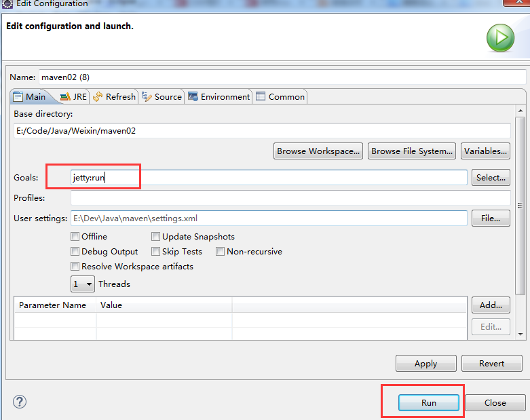Click the Name input field
530x420 pixels.
tap(282, 77)
